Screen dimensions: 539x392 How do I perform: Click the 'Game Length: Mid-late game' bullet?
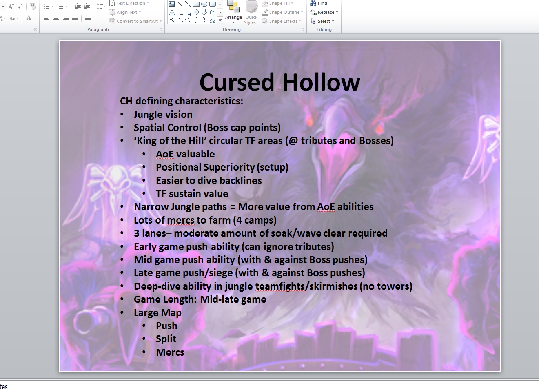pos(200,299)
